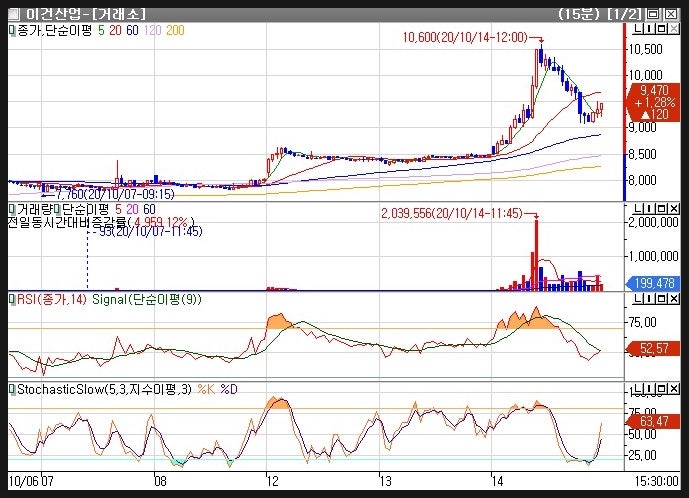Click the %K legend label

click(x=206, y=389)
